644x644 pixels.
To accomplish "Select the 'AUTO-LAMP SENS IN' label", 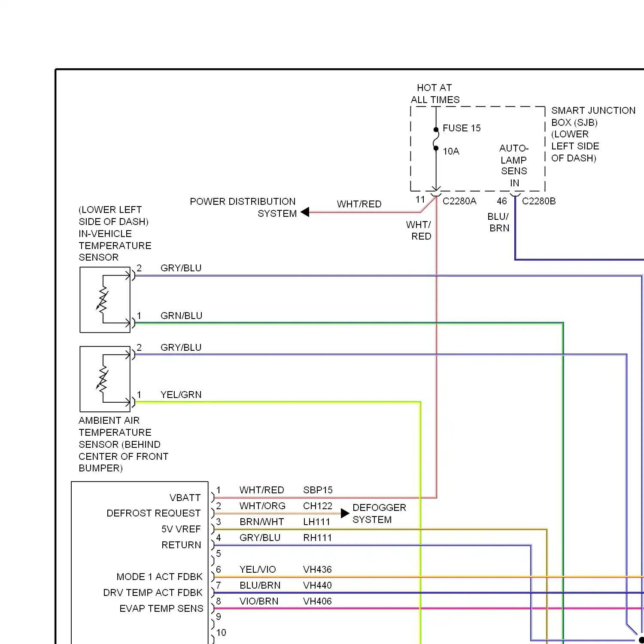I will pos(514,165).
